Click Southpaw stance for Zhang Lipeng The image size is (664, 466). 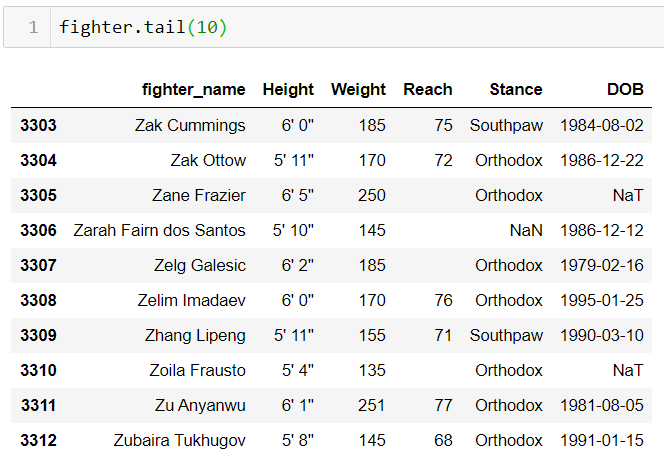click(506, 336)
